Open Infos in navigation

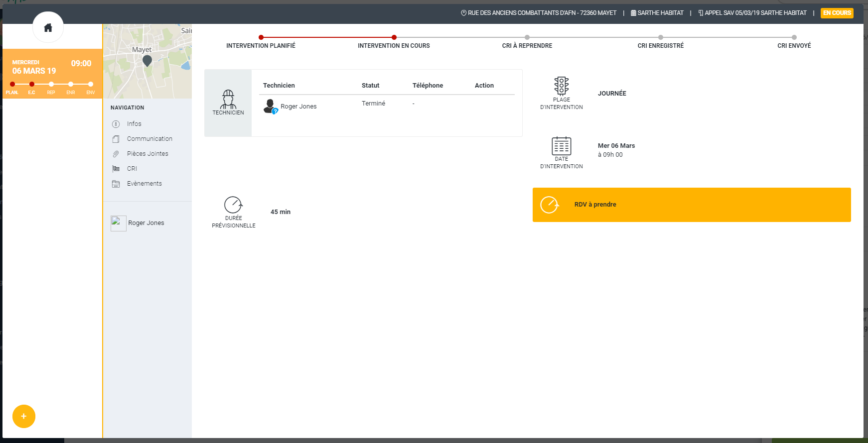tap(134, 124)
